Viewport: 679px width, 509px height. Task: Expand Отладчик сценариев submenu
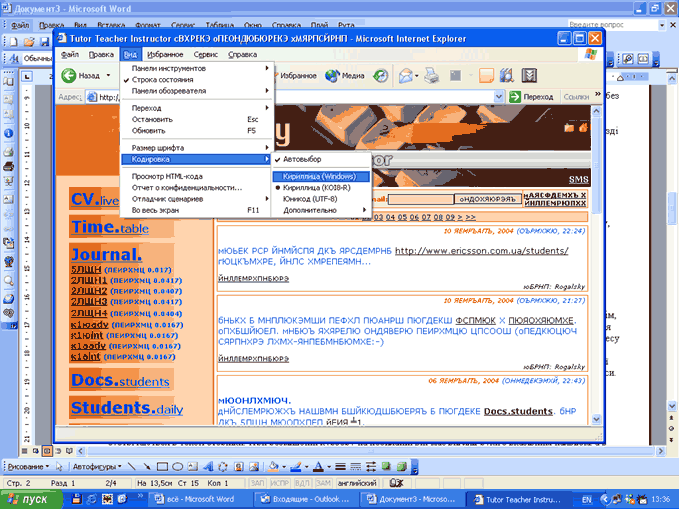(196, 199)
